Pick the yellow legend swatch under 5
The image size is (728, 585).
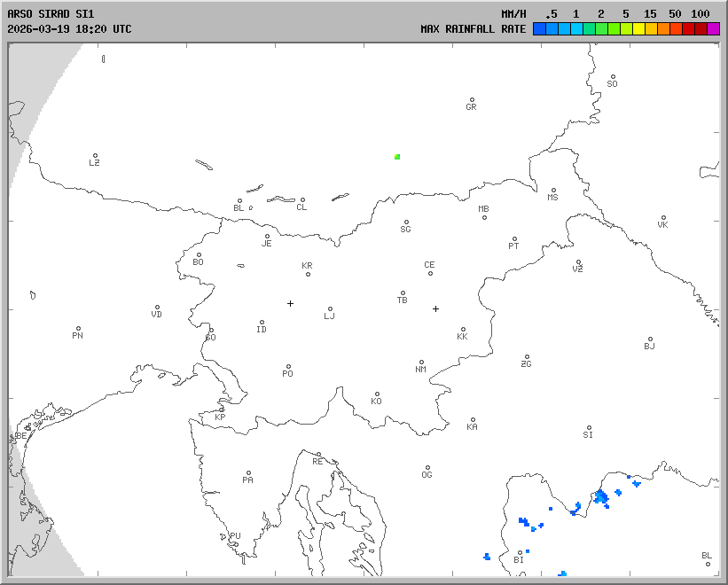click(626, 29)
